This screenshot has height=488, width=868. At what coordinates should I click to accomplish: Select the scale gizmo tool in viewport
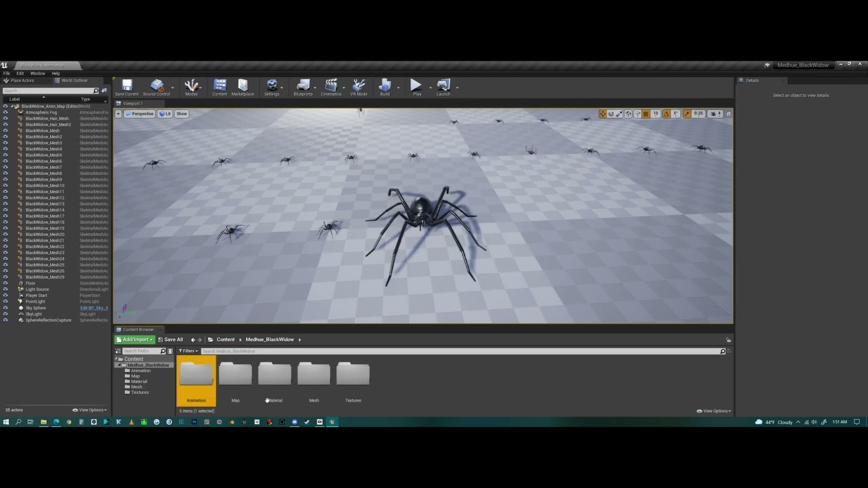[619, 114]
